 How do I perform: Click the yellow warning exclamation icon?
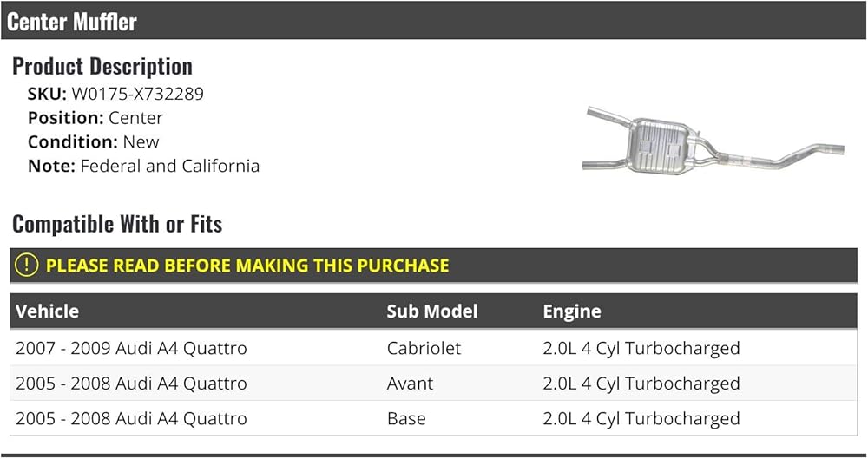coord(26,266)
